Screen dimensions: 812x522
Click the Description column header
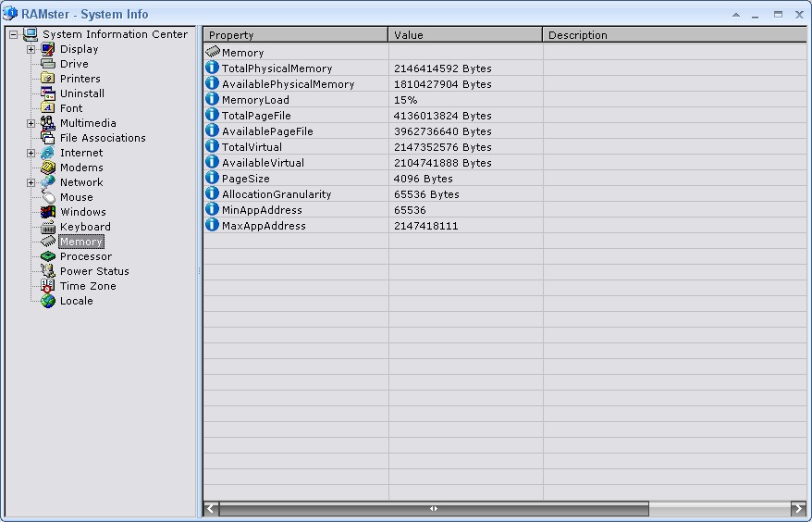(x=674, y=35)
